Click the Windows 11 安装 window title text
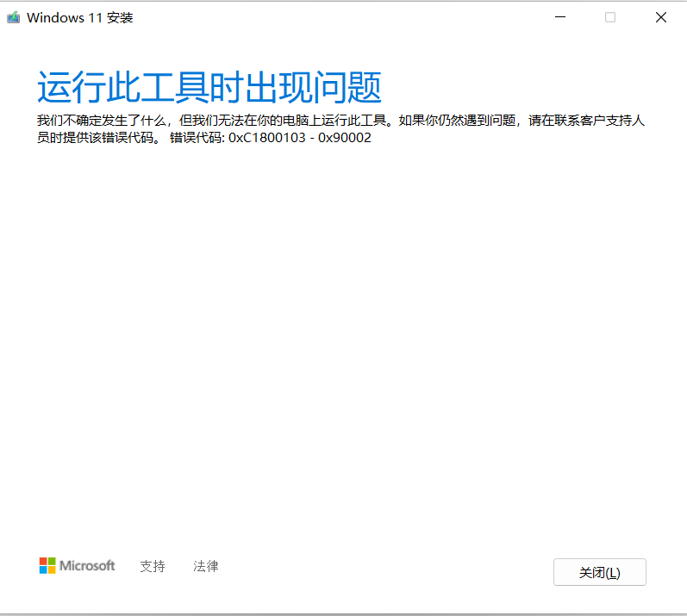 point(80,18)
